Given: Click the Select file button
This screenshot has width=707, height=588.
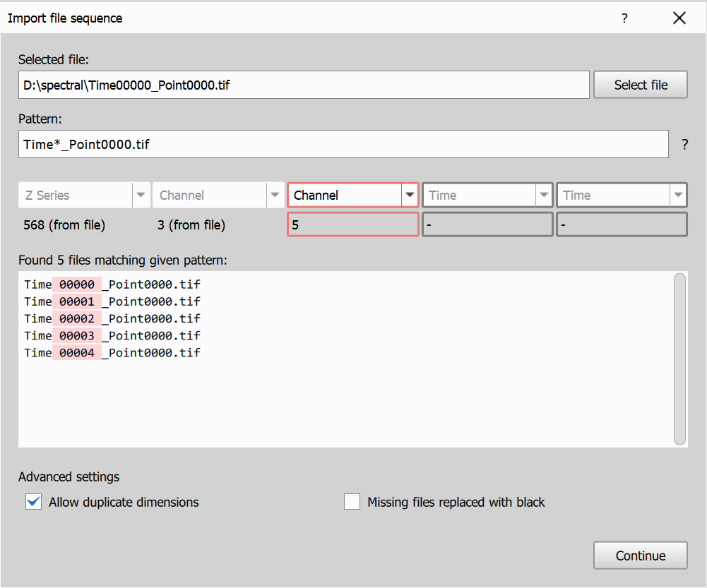Looking at the screenshot, I should [x=640, y=84].
